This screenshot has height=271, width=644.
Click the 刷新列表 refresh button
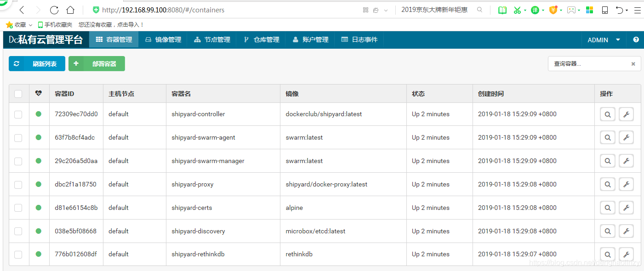coord(37,64)
